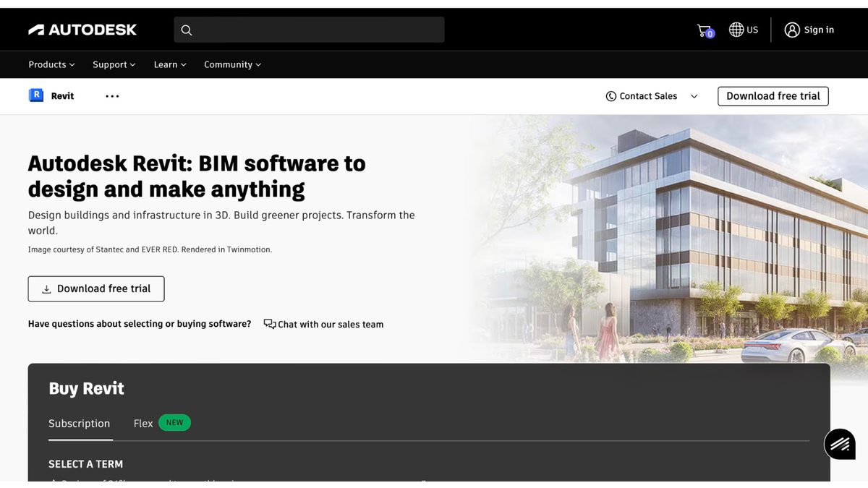
Task: Click the search magnifier icon
Action: click(x=187, y=30)
